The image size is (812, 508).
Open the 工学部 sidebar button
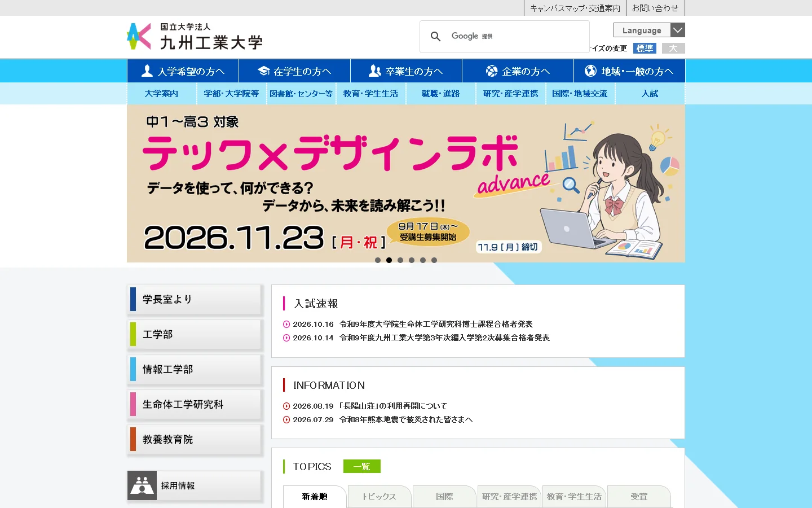pyautogui.click(x=195, y=334)
